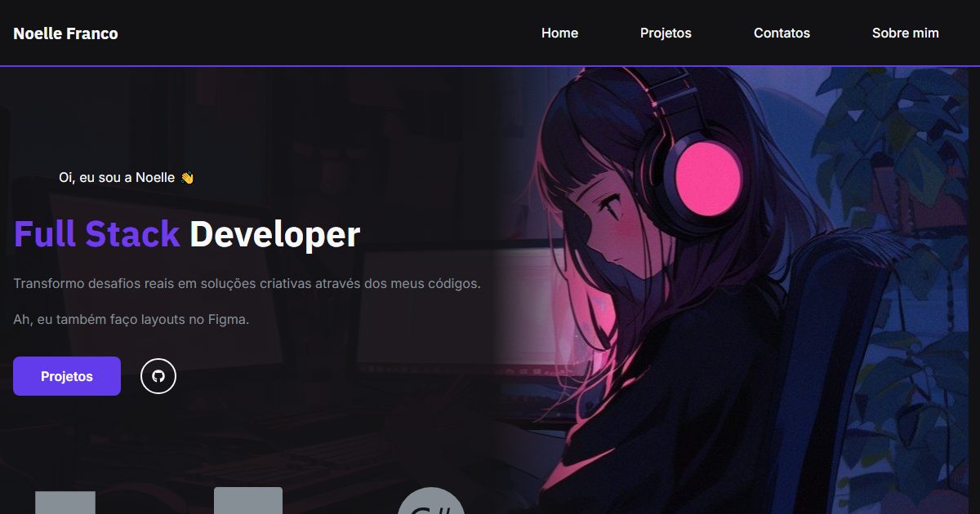Viewport: 980px width, 514px height.
Task: Select the 'Full Stack' purple heading words
Action: click(x=96, y=234)
